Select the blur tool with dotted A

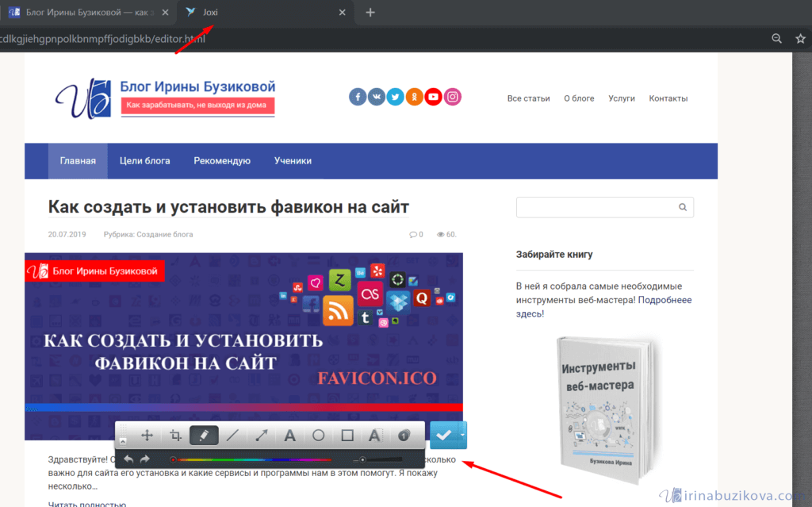[x=375, y=435]
